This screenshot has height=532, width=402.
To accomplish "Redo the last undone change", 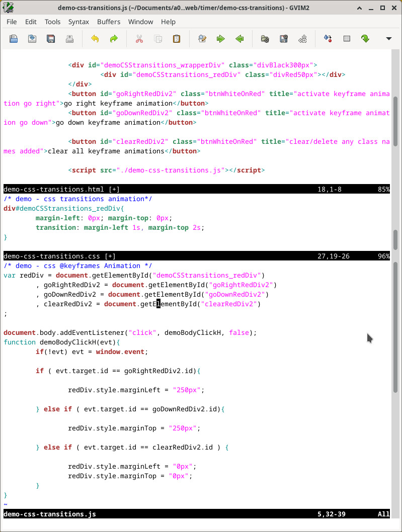I will pos(114,39).
